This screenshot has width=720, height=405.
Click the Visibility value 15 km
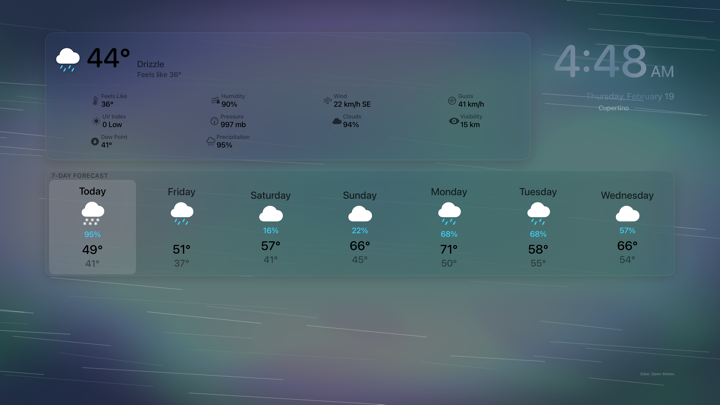click(470, 124)
